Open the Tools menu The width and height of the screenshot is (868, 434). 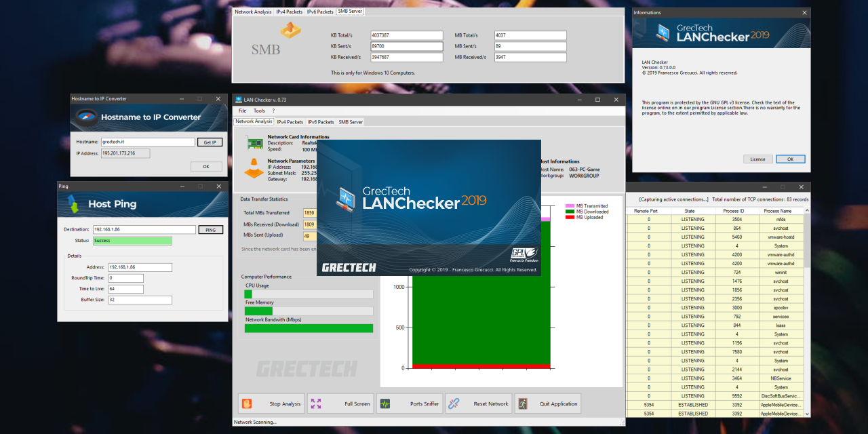pyautogui.click(x=259, y=111)
